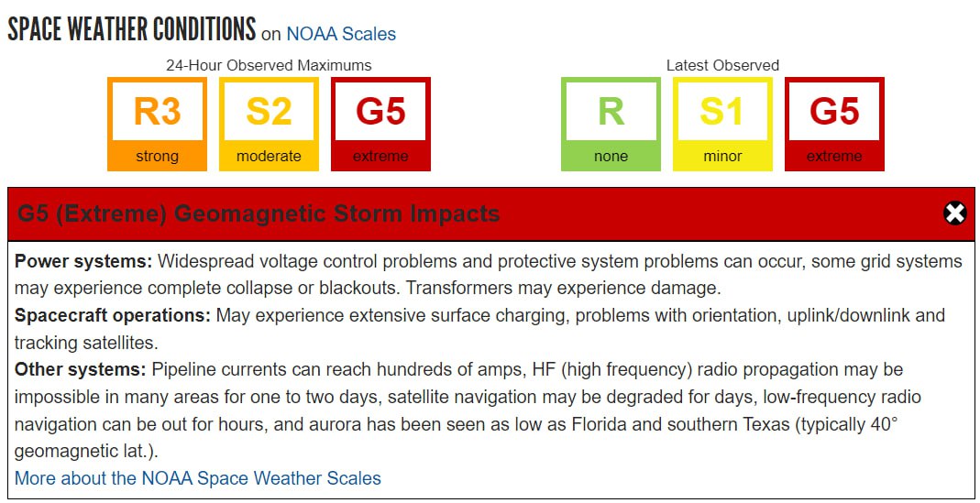Click the green 'none' label under R

(611, 156)
